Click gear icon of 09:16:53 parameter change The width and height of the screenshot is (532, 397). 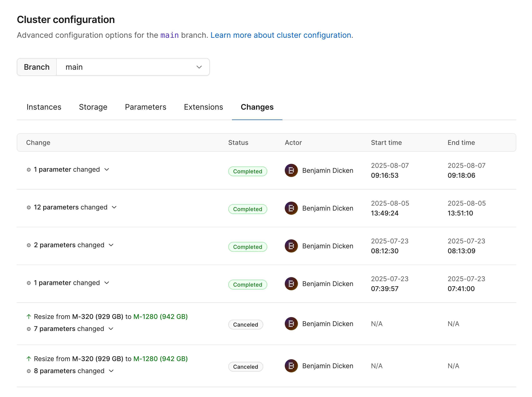(x=29, y=170)
